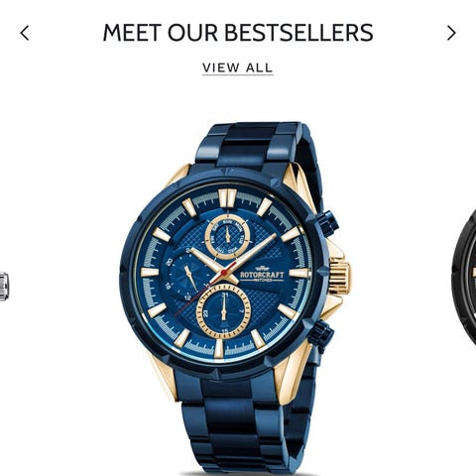The image size is (476, 476).
Task: Open the View All bestsellers link
Action: click(238, 68)
